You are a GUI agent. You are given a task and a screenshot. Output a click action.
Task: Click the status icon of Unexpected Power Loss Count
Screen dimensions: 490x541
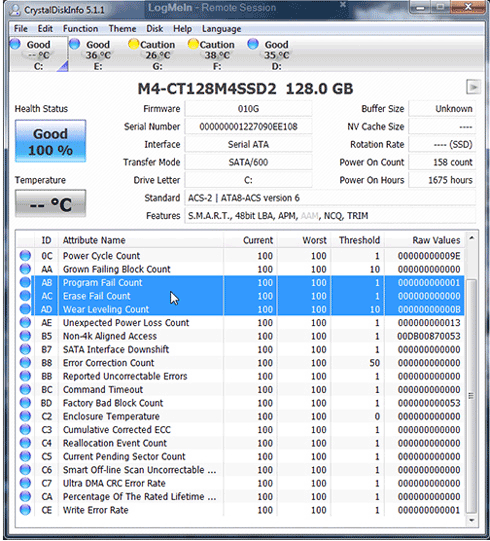pos(25,323)
